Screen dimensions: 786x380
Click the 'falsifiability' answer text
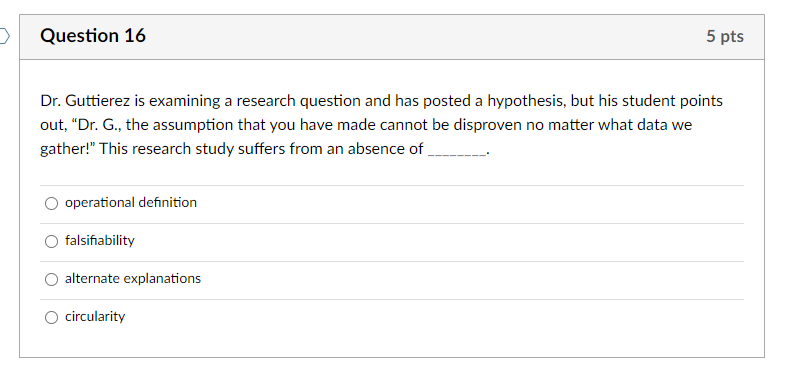100,241
